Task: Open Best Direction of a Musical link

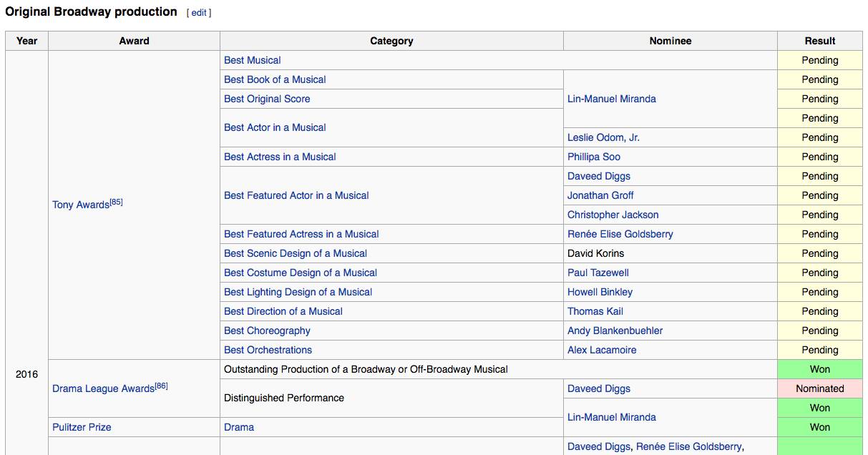Action: [283, 311]
